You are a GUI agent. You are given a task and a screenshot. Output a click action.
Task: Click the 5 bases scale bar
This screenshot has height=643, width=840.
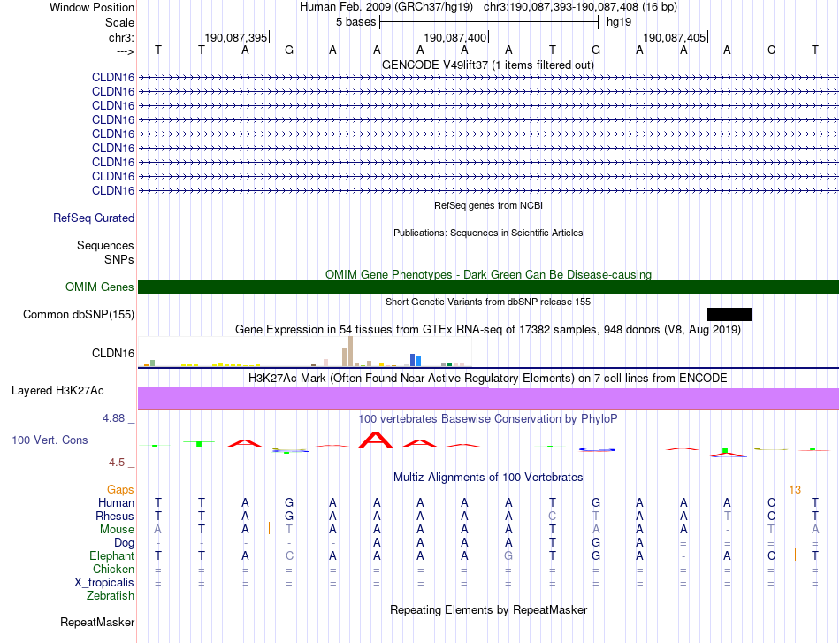tap(489, 22)
